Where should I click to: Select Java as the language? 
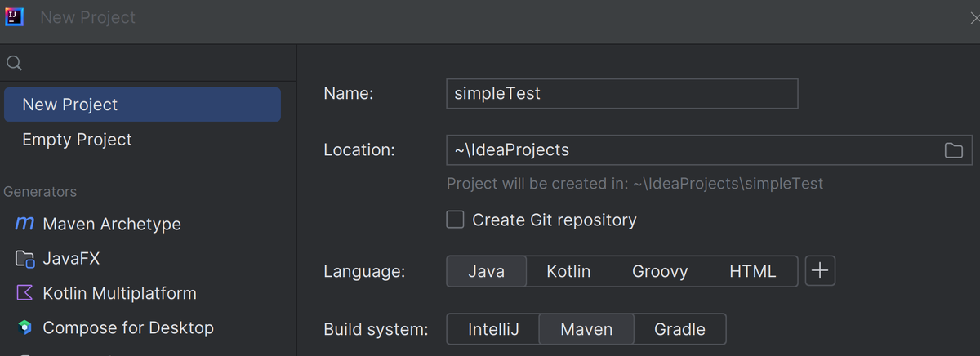(486, 271)
